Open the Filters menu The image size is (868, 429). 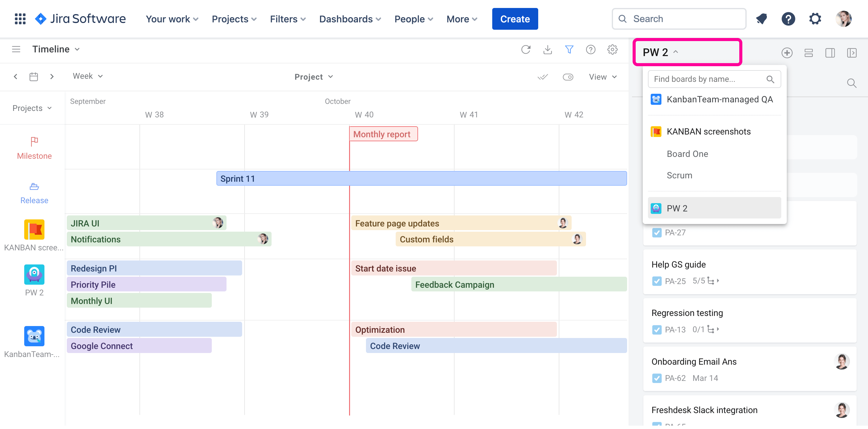click(x=287, y=19)
